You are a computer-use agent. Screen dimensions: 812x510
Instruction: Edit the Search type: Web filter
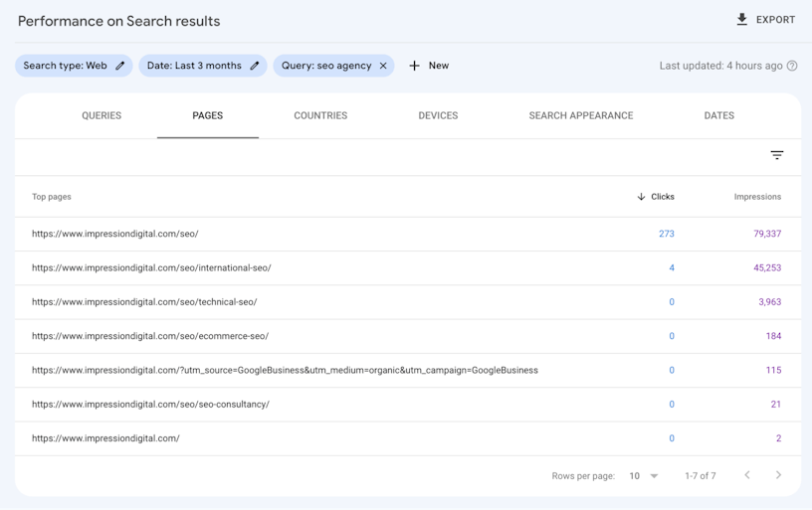tap(120, 66)
